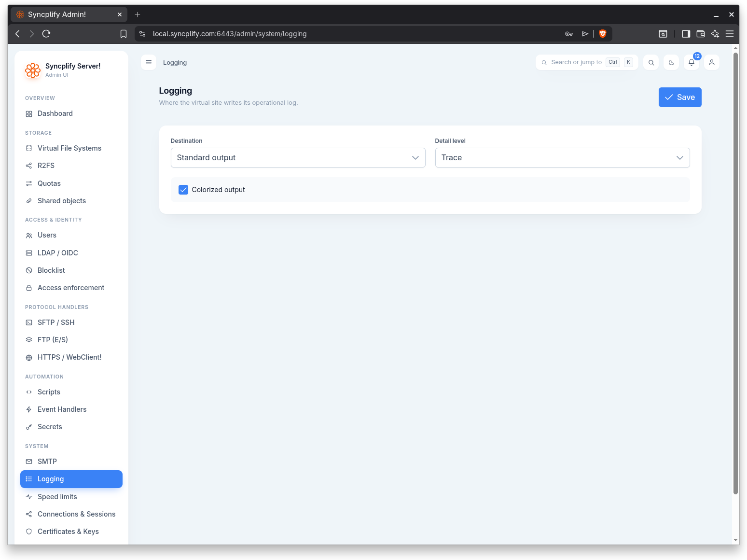Open new browser tab with plus

(x=138, y=14)
